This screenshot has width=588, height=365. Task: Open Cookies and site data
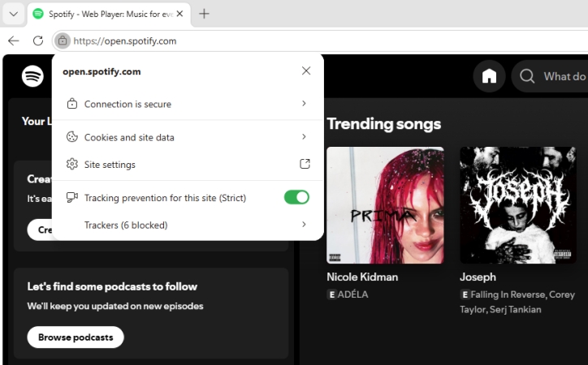click(x=187, y=137)
